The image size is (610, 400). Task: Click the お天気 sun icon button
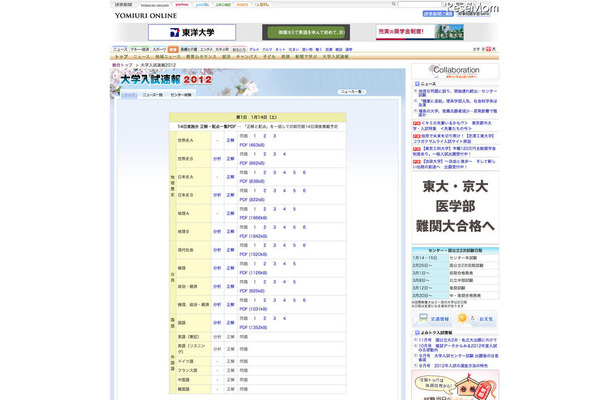tap(476, 319)
